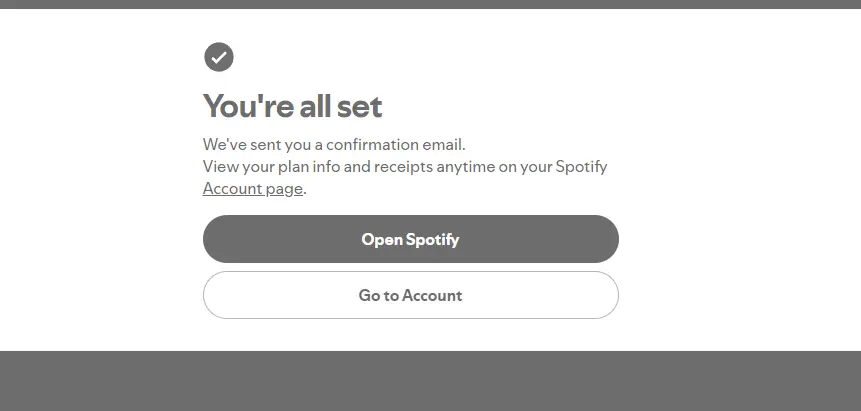Visit Account page link in the description
This screenshot has width=861, height=411.
pos(253,188)
